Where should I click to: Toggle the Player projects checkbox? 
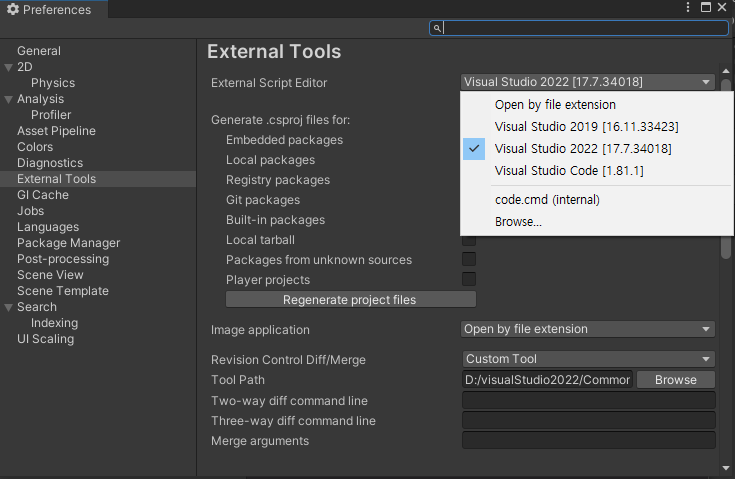point(468,280)
